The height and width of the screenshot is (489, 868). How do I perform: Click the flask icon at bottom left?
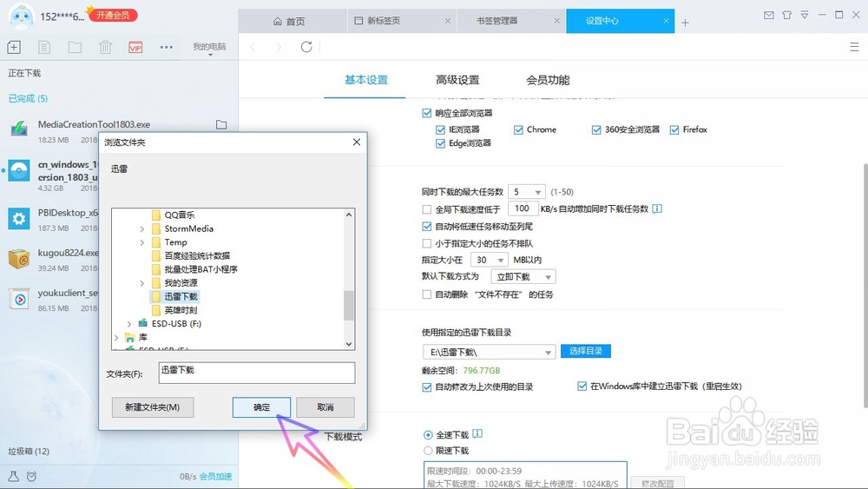[x=14, y=476]
